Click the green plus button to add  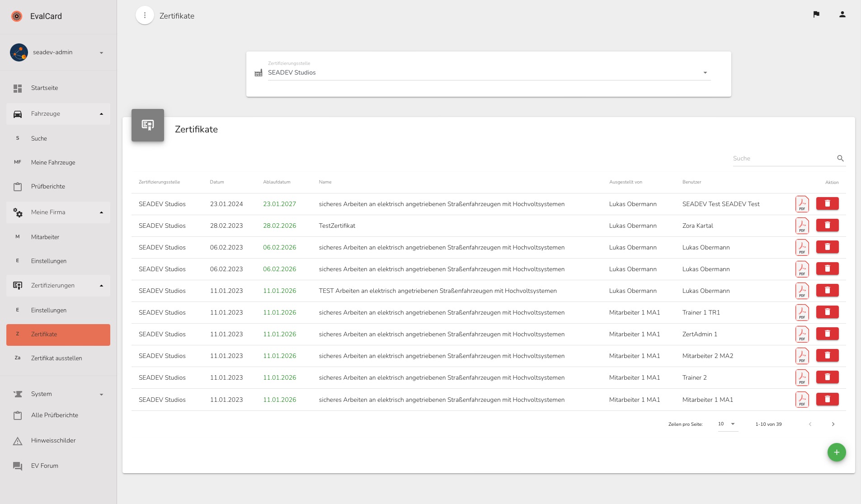(836, 452)
